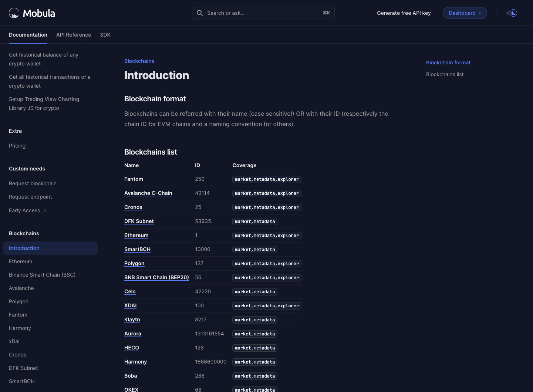The height and width of the screenshot is (392, 533).
Task: Open the Pricing sidebar item
Action: click(17, 146)
